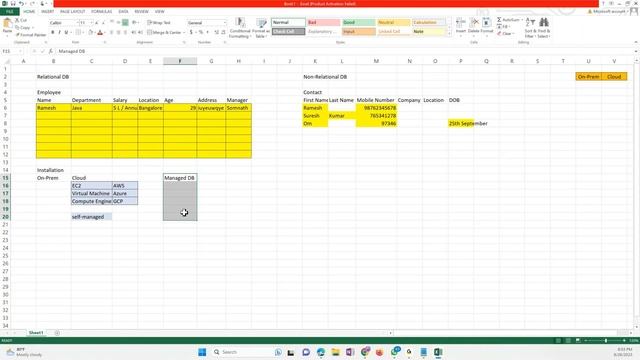Toggle Bold formatting
The width and height of the screenshot is (640, 360).
point(52,32)
